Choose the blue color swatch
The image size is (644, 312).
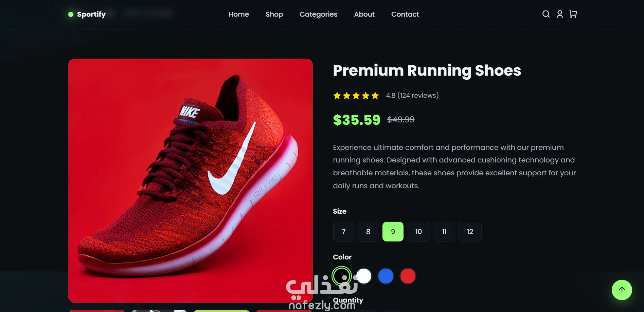(386, 276)
